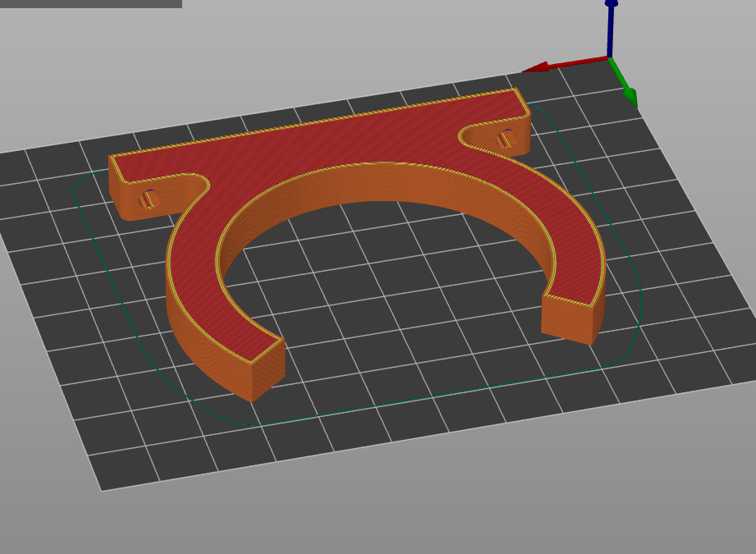
Task: Select the right mounting screw hole
Action: 506,139
